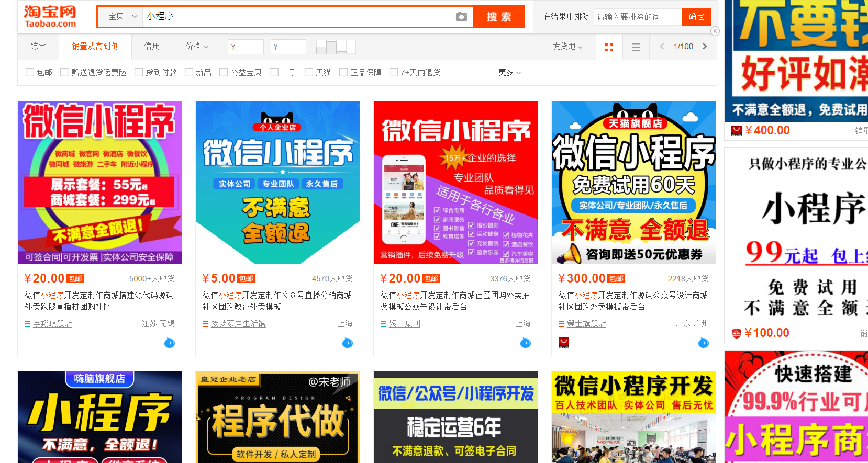Check the 新品 filter

pyautogui.click(x=189, y=72)
